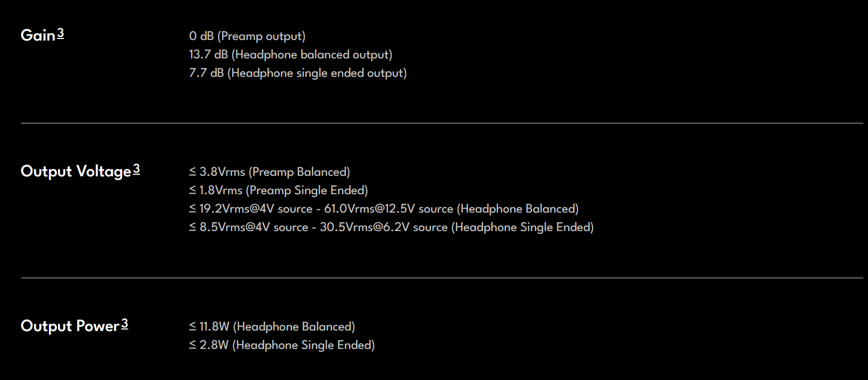
Task: Click the Output Power heading
Action: (70, 326)
